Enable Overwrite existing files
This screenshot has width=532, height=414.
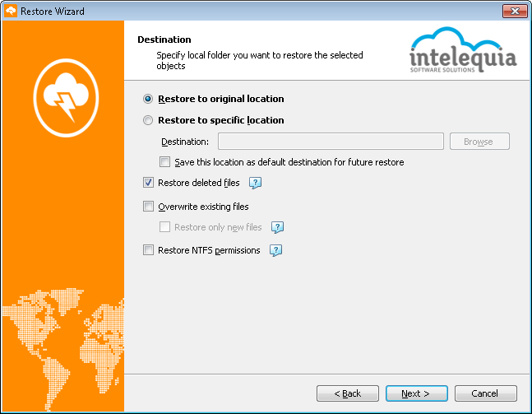(148, 207)
